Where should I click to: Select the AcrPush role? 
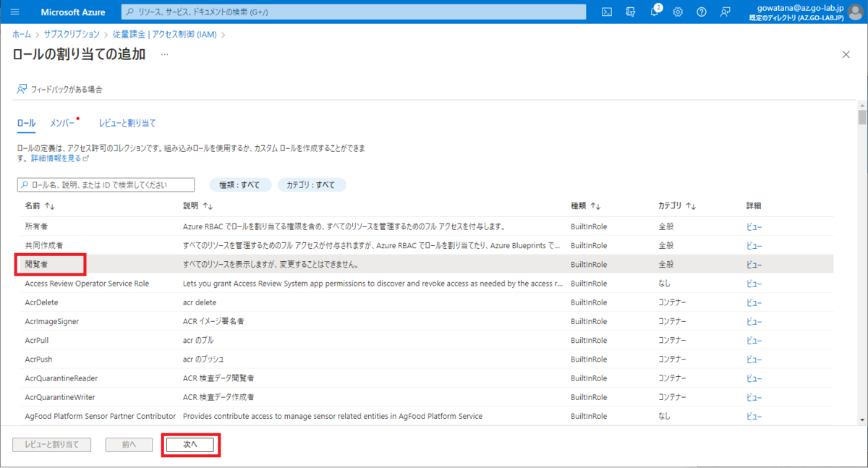[x=425, y=359]
